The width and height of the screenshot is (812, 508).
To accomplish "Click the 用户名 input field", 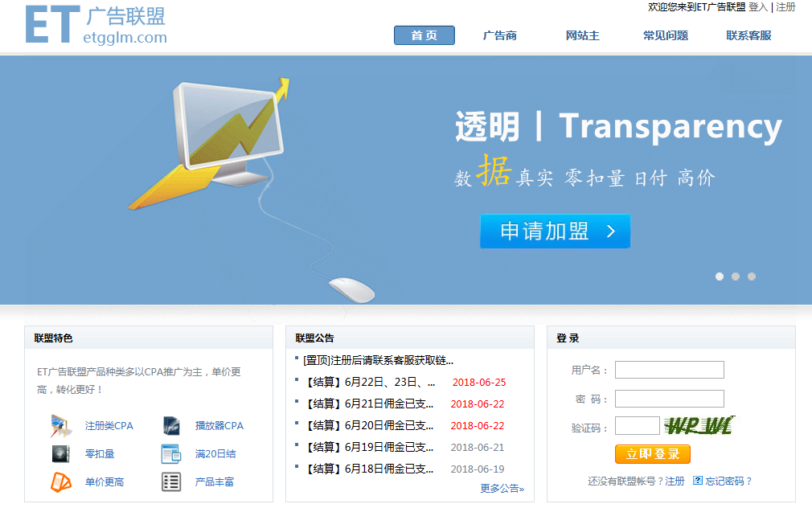I will pos(669,370).
